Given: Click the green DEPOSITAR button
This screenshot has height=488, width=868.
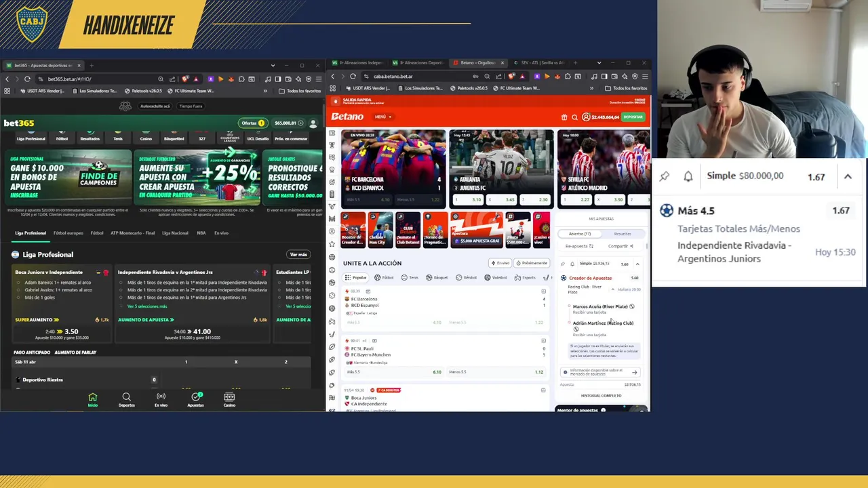Looking at the screenshot, I should pos(633,117).
